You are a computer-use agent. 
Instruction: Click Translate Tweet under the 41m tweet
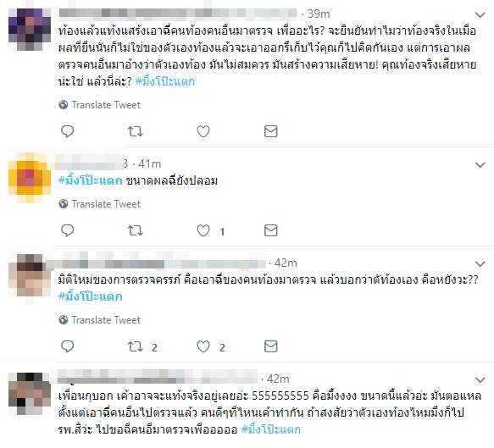click(99, 204)
